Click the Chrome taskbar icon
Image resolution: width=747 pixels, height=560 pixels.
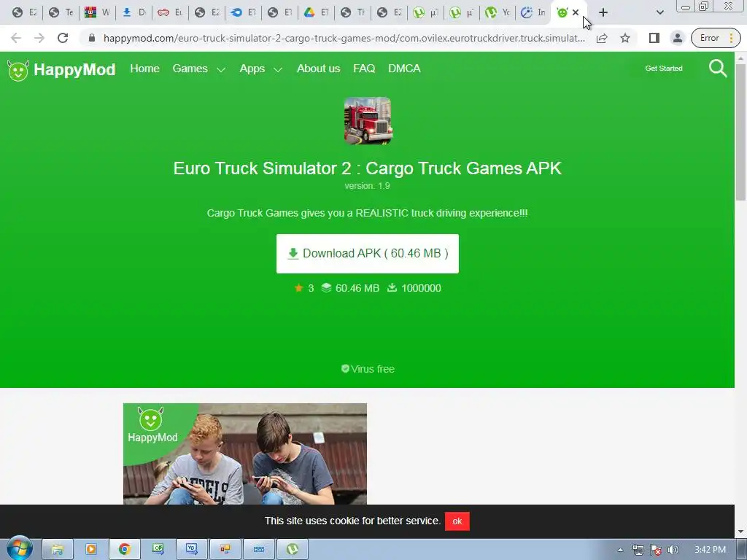(124, 550)
